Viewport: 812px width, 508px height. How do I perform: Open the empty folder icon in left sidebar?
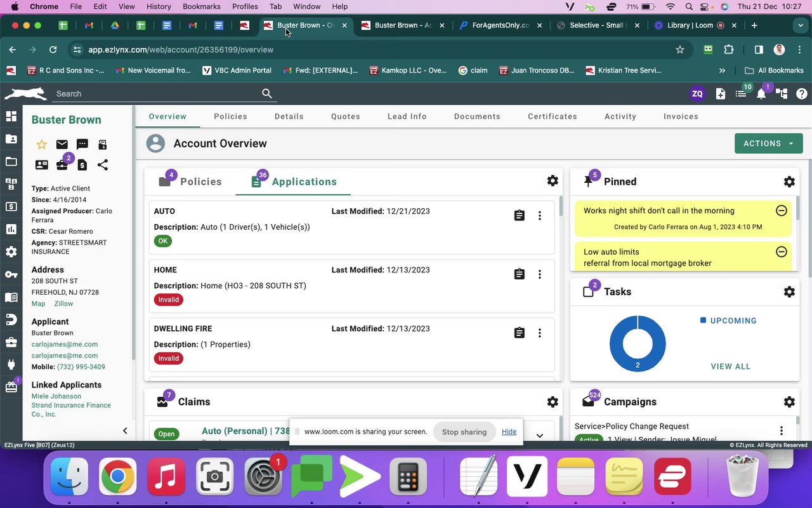(x=11, y=161)
